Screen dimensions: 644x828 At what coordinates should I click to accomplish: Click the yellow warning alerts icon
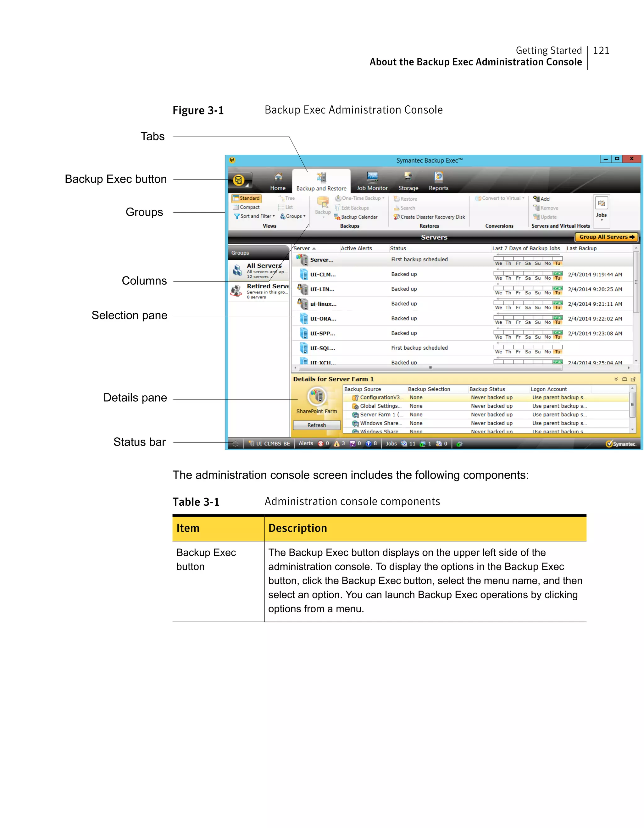[x=336, y=444]
